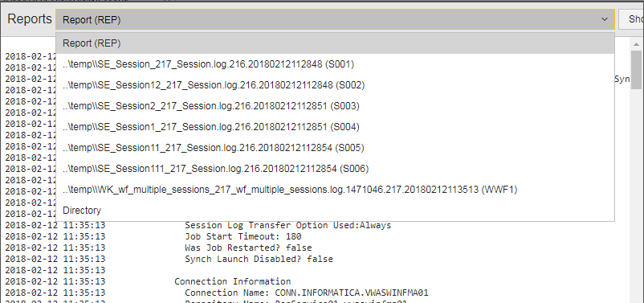Open the WK_wf_multiple_sessions log (WWF1) entry

point(335,190)
